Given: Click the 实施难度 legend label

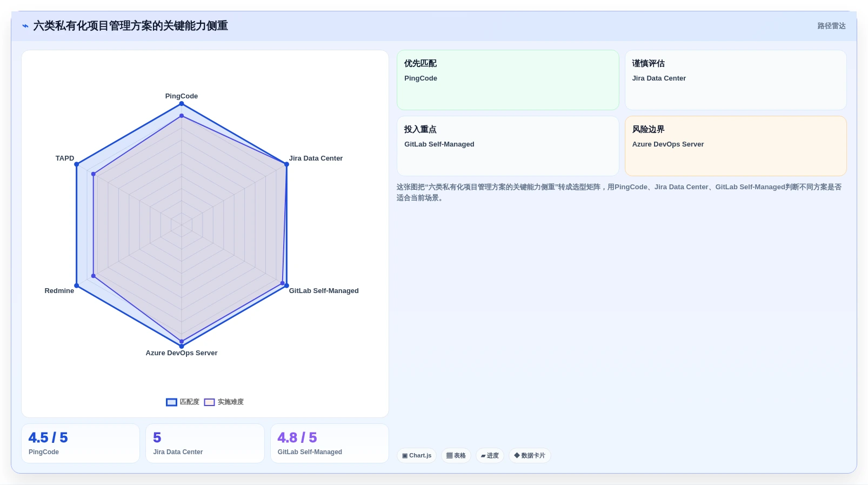Looking at the screenshot, I should [x=230, y=402].
